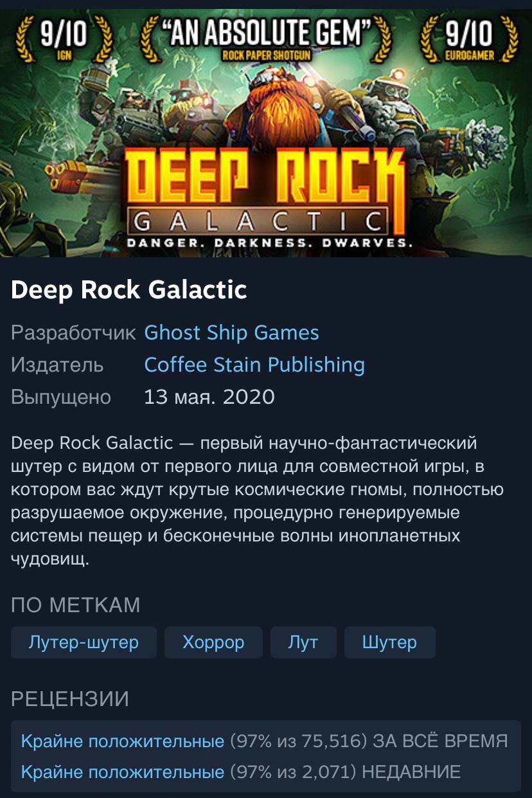
Task: Open the Coffee Stain Publishing publisher link
Action: pyautogui.click(x=254, y=365)
